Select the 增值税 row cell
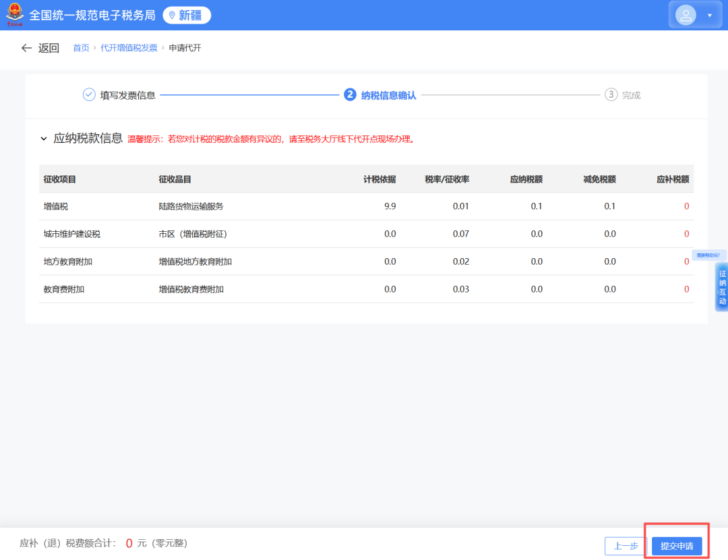728x560 pixels. coord(56,206)
